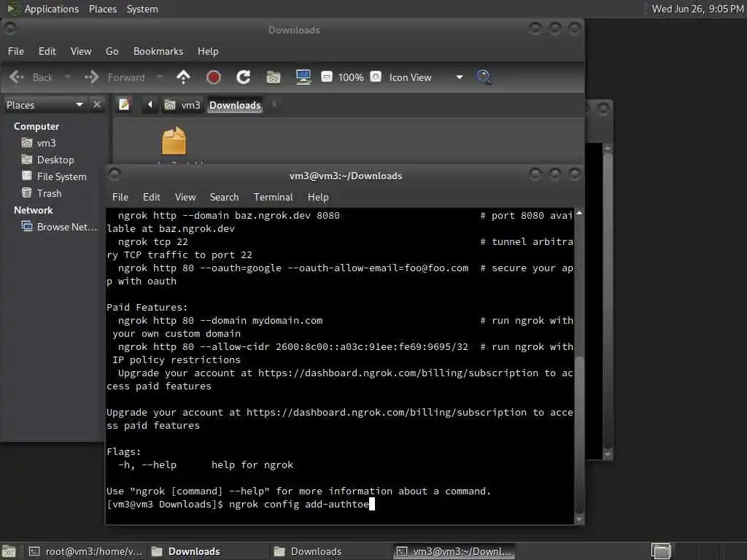Open vm3 in the Places sidebar
The height and width of the screenshot is (560, 747).
[39, 143]
